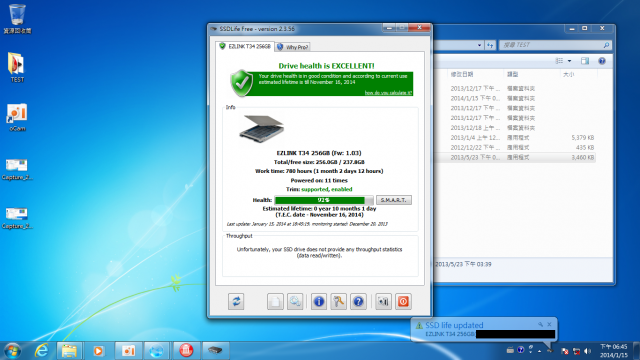Click the taskbar clock showing 06:45
This screenshot has width=640, height=360.
[613, 351]
